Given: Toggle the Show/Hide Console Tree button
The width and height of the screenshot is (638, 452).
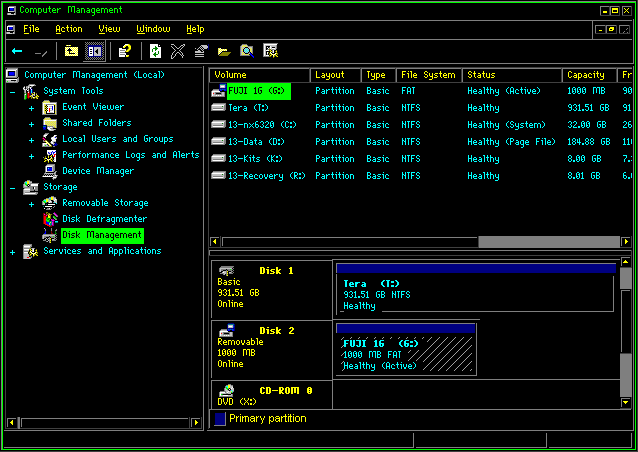Looking at the screenshot, I should 94,50.
